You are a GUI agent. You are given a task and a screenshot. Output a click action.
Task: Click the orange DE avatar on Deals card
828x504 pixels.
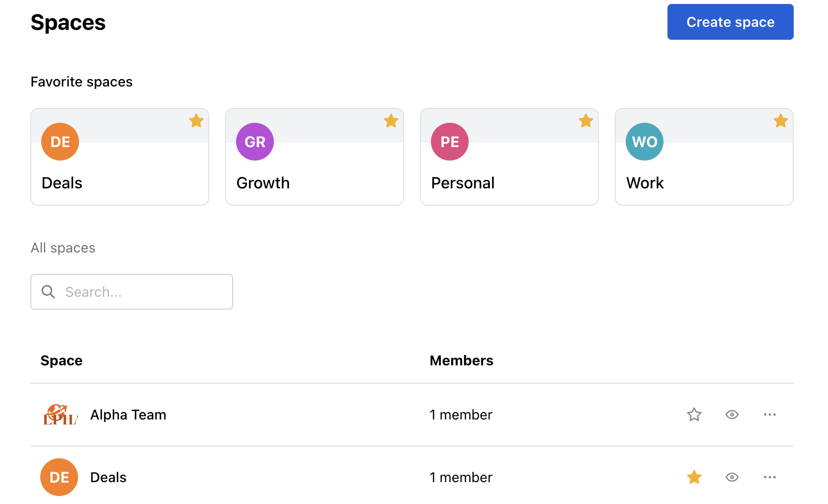[60, 142]
